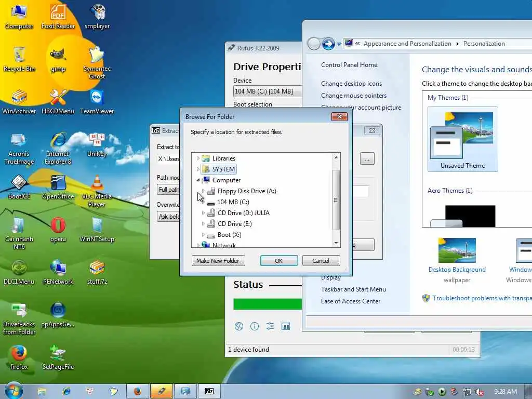
Task: Select the BootICE desktop icon
Action: [19, 187]
